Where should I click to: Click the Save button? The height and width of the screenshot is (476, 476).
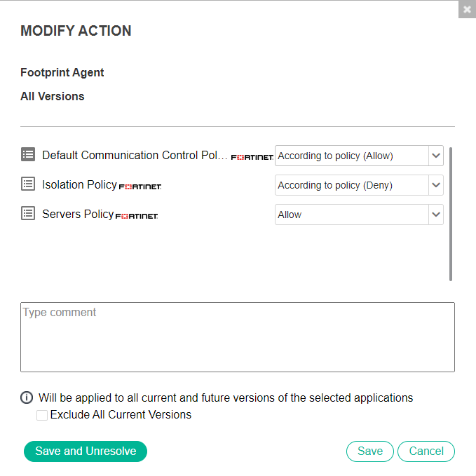click(369, 451)
